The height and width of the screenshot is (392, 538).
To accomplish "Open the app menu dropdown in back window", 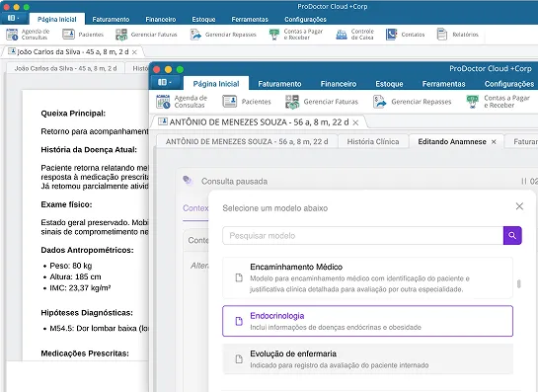I will (14, 18).
